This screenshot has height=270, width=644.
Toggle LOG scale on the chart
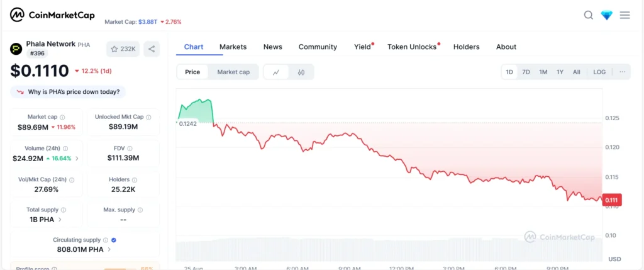tap(599, 72)
